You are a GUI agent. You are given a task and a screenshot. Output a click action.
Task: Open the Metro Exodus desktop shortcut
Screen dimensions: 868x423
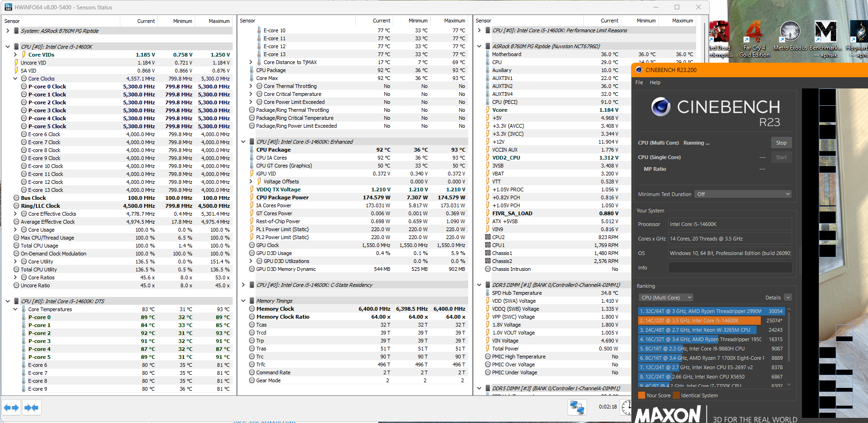point(790,36)
